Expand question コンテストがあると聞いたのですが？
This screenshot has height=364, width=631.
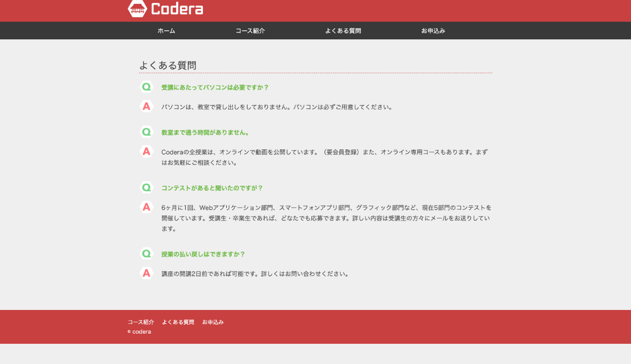pyautogui.click(x=212, y=188)
